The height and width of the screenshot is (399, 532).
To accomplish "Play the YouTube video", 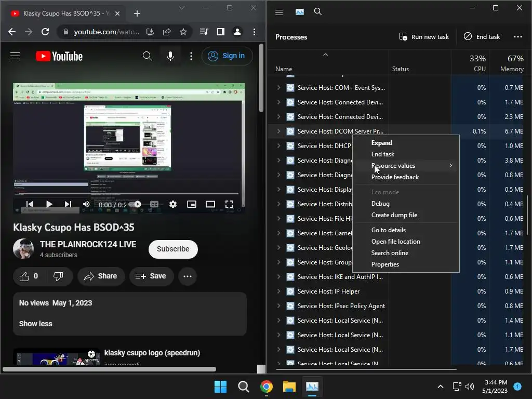I will 49,204.
